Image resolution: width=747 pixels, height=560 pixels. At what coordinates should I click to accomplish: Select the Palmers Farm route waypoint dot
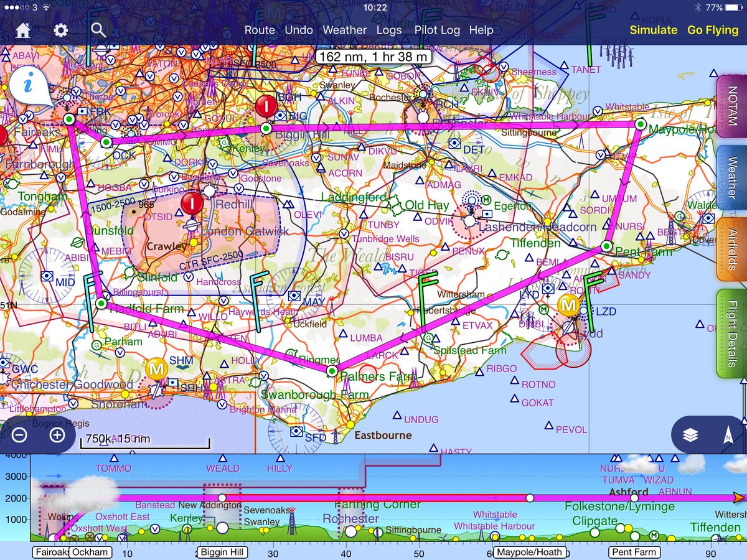332,371
